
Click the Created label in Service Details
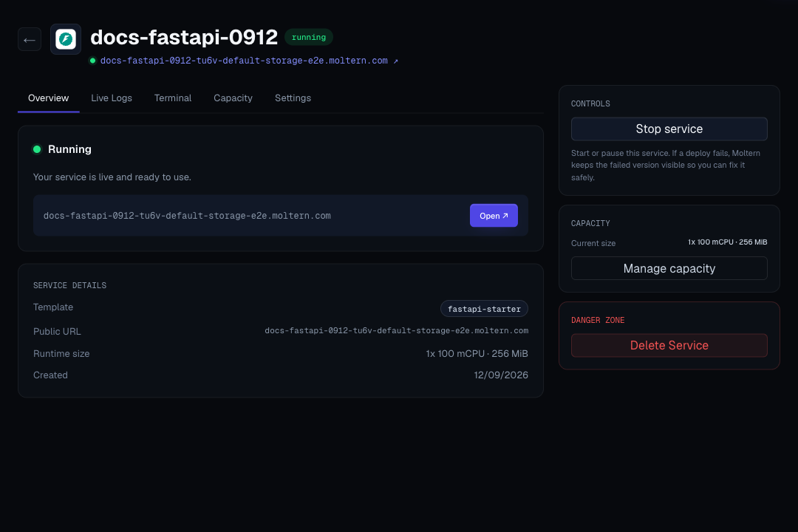(x=50, y=375)
